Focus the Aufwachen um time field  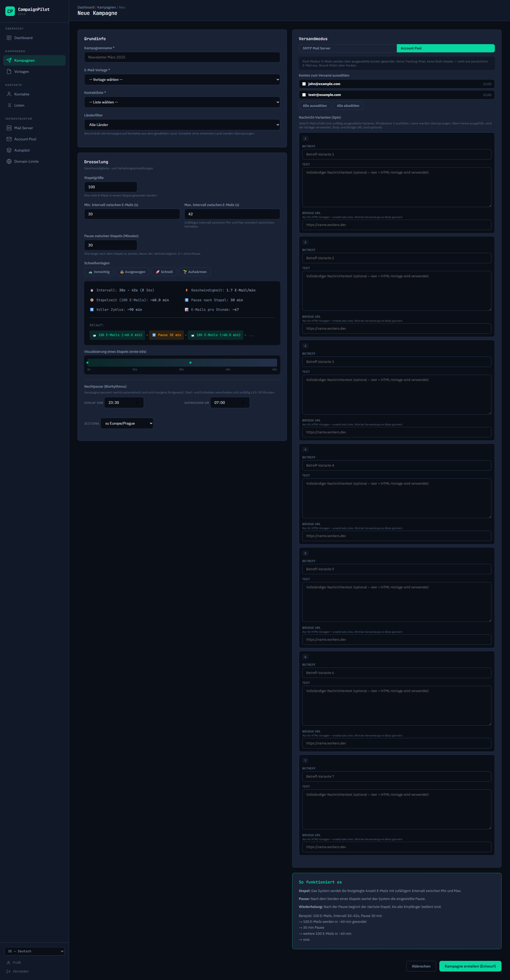[x=229, y=403]
